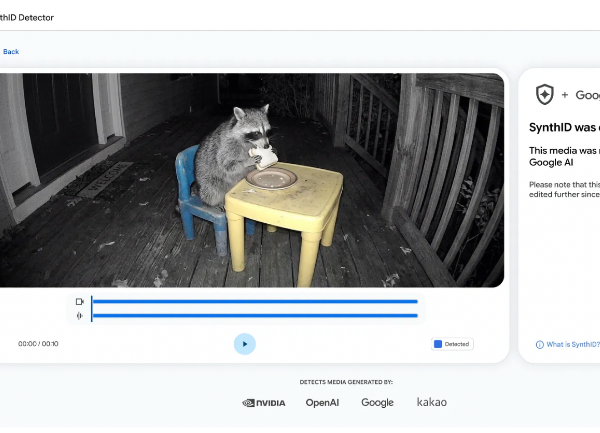The height and width of the screenshot is (433, 600).
Task: Go back using the Back link
Action: (11, 52)
